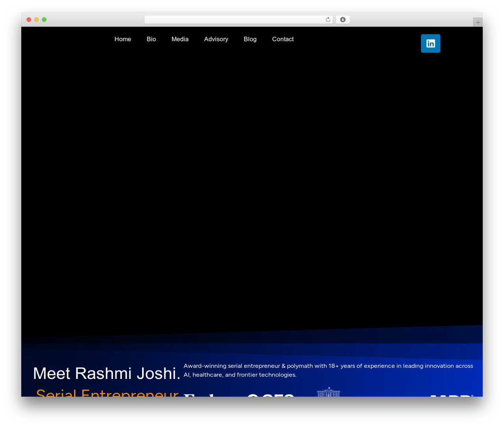Open the Bio page

click(151, 39)
